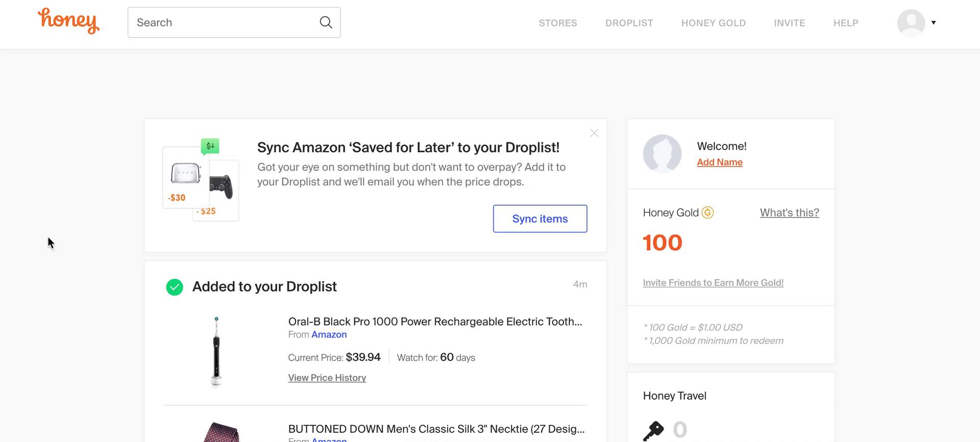Screen dimensions: 980x442
Task: Click the Add Name link
Action: tap(720, 162)
